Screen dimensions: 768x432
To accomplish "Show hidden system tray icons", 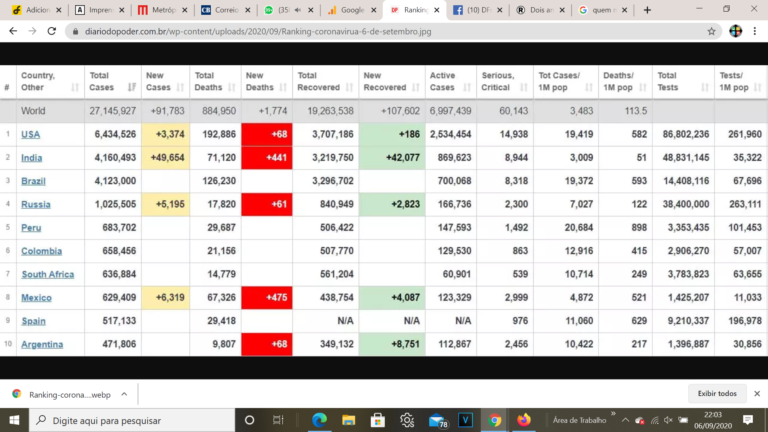I will coord(627,420).
